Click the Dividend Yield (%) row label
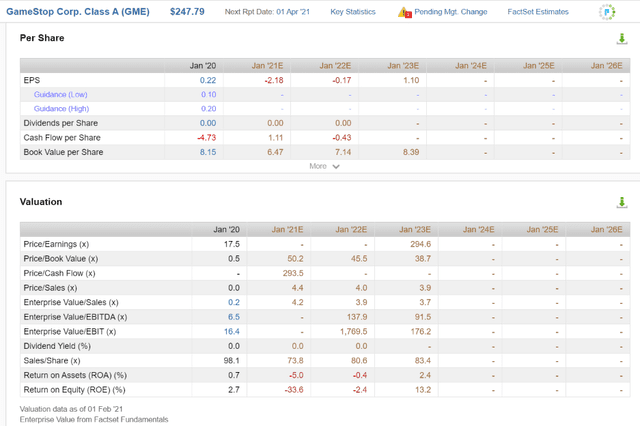 pos(57,346)
